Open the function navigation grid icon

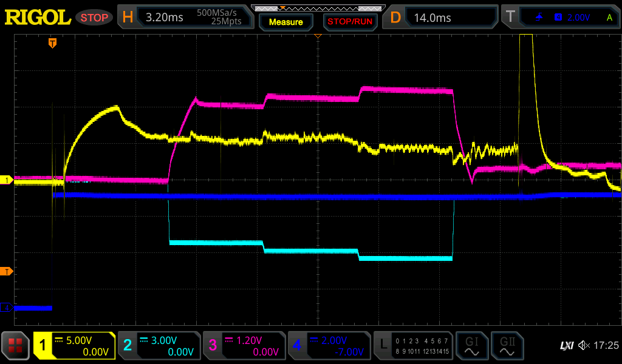(15, 345)
